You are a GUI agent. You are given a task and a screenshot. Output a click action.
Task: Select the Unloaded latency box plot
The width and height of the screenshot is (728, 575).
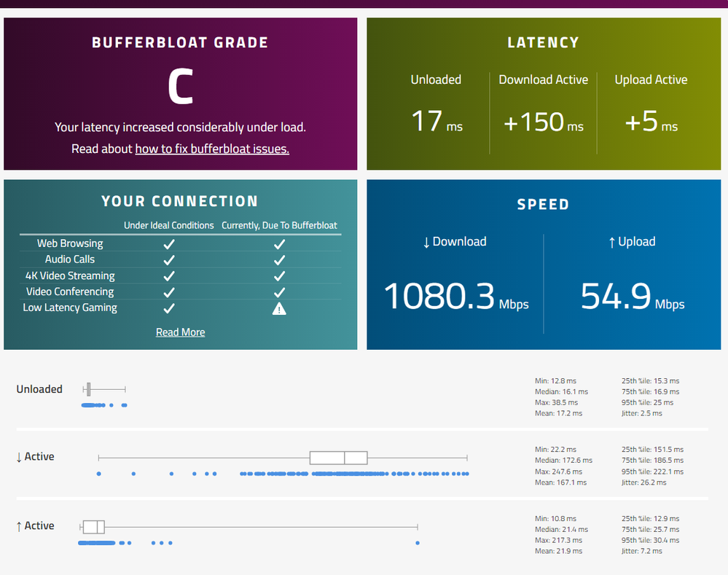point(88,389)
